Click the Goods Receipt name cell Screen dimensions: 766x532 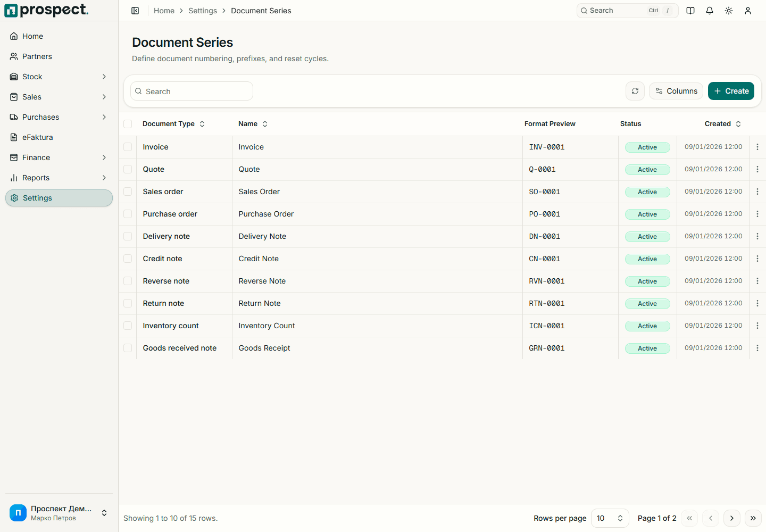point(264,348)
